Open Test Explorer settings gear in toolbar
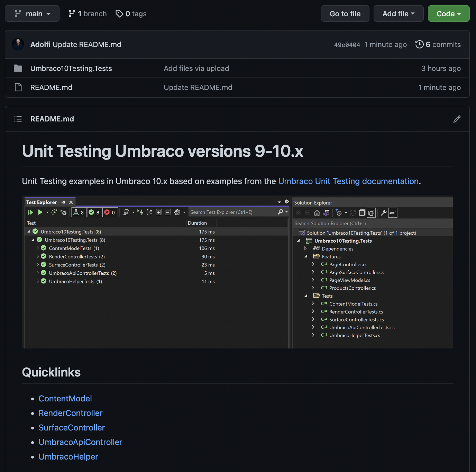 click(177, 212)
